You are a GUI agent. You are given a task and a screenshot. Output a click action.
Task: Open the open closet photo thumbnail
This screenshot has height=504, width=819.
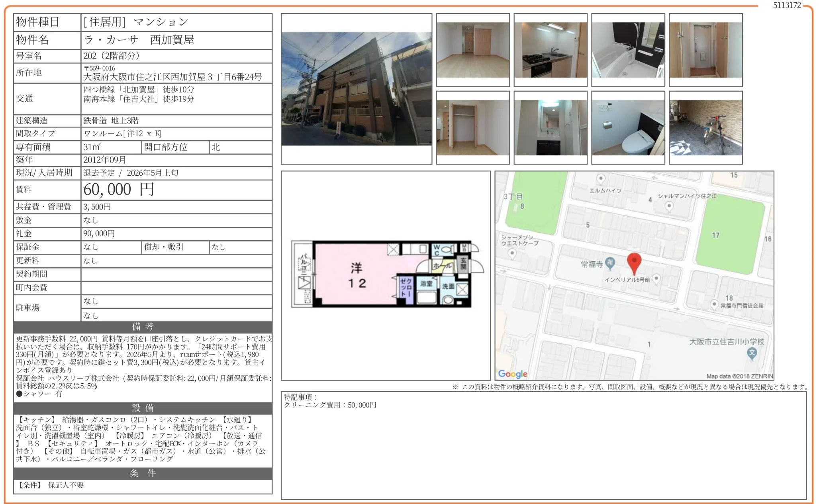point(472,127)
